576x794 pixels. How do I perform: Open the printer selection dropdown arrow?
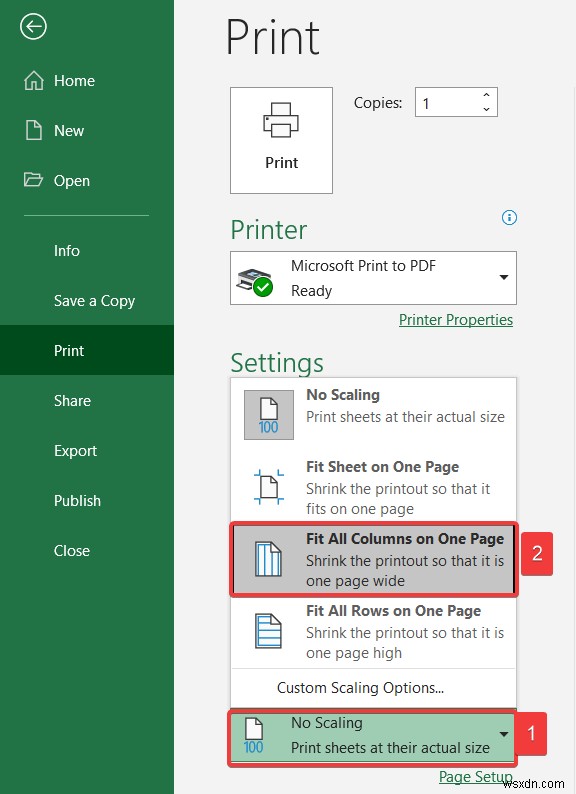pos(504,277)
